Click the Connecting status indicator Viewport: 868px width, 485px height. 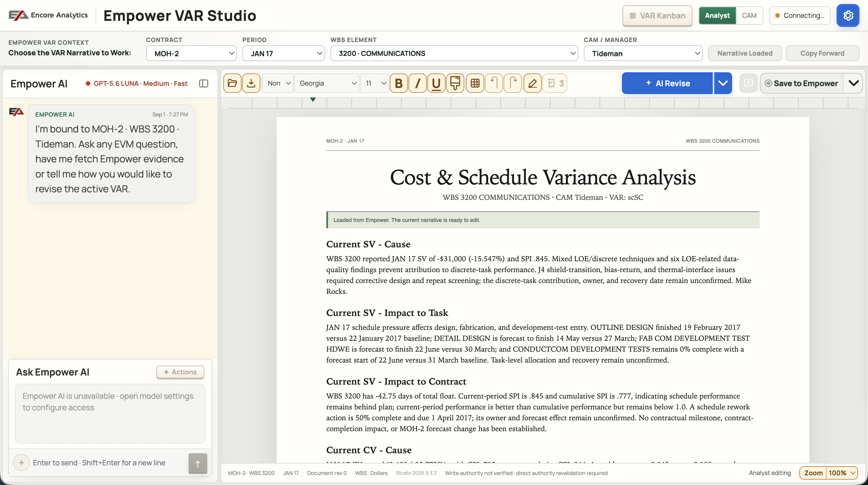[x=800, y=15]
